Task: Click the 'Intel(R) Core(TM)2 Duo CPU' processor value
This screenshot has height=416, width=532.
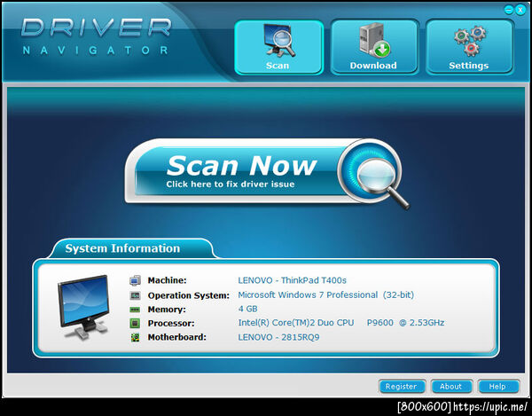Action: point(341,322)
